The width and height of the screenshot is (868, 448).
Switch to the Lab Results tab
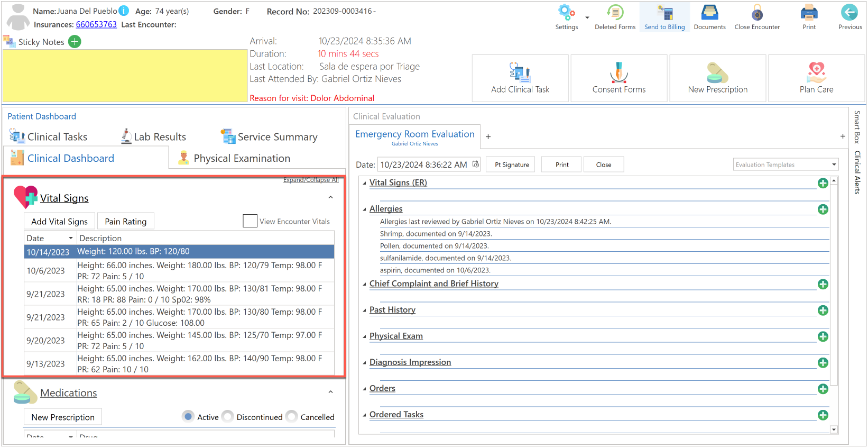pos(153,136)
